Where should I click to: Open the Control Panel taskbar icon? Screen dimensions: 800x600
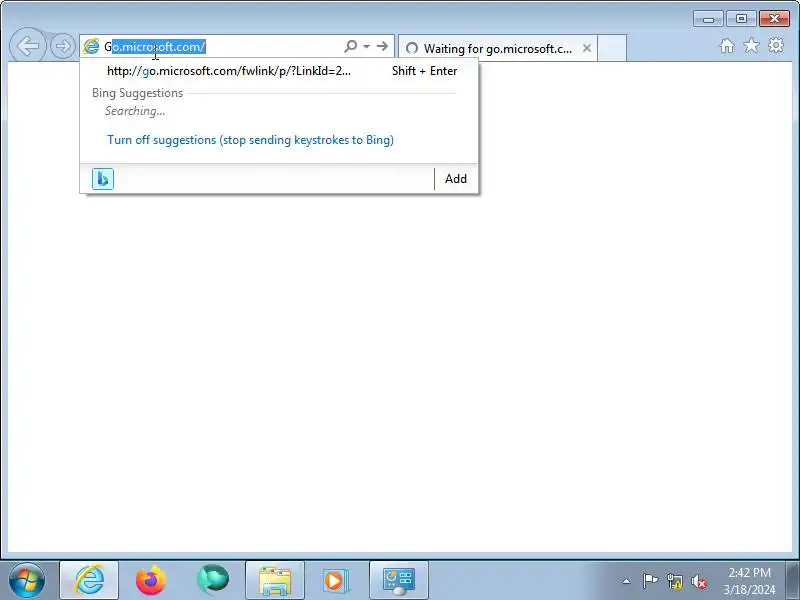(398, 580)
